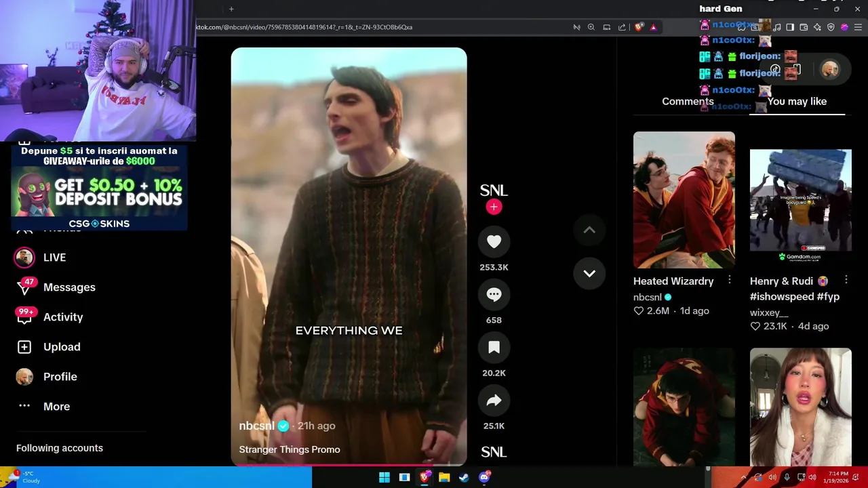Click the phone app icon in floating pill
The width and height of the screenshot is (868, 488).
tap(797, 69)
